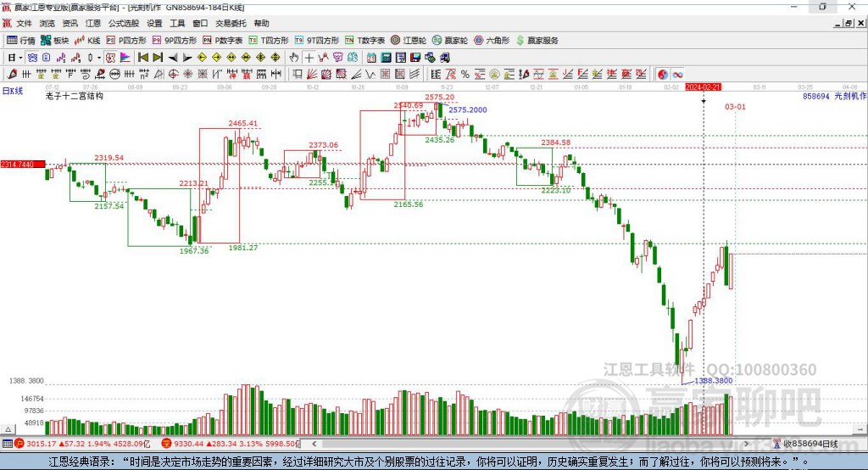Expand the volume panel triangle button
The height and width of the screenshot is (470, 868).
point(8,429)
